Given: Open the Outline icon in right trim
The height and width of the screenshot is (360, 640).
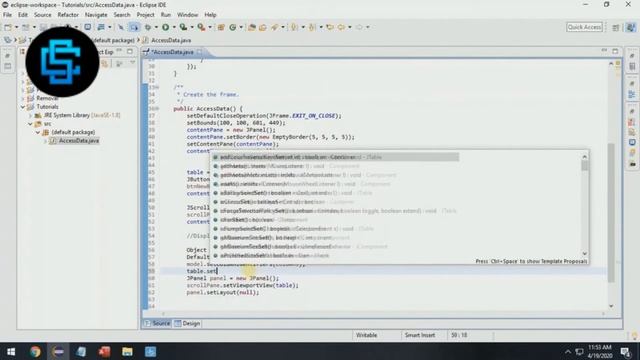Looking at the screenshot, I should point(632,94).
